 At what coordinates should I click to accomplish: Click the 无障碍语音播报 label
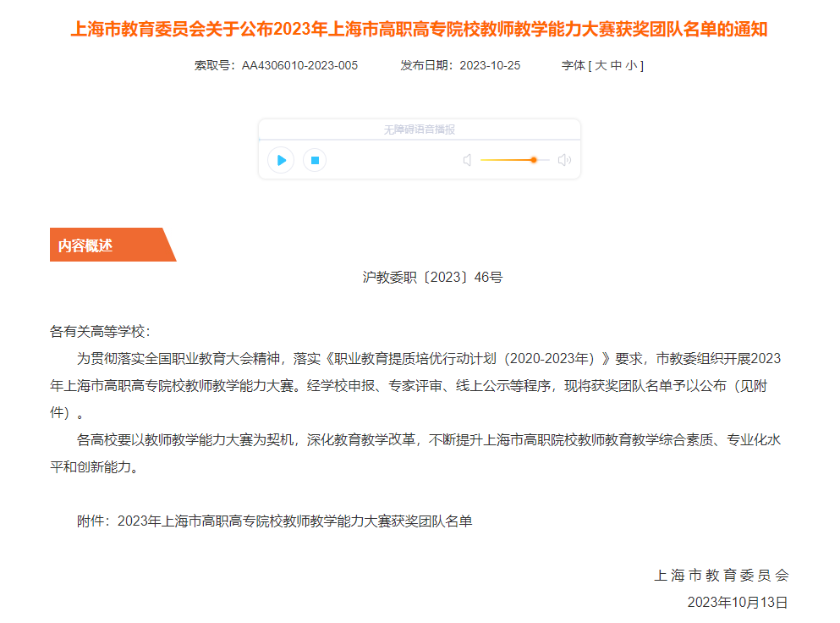420,130
